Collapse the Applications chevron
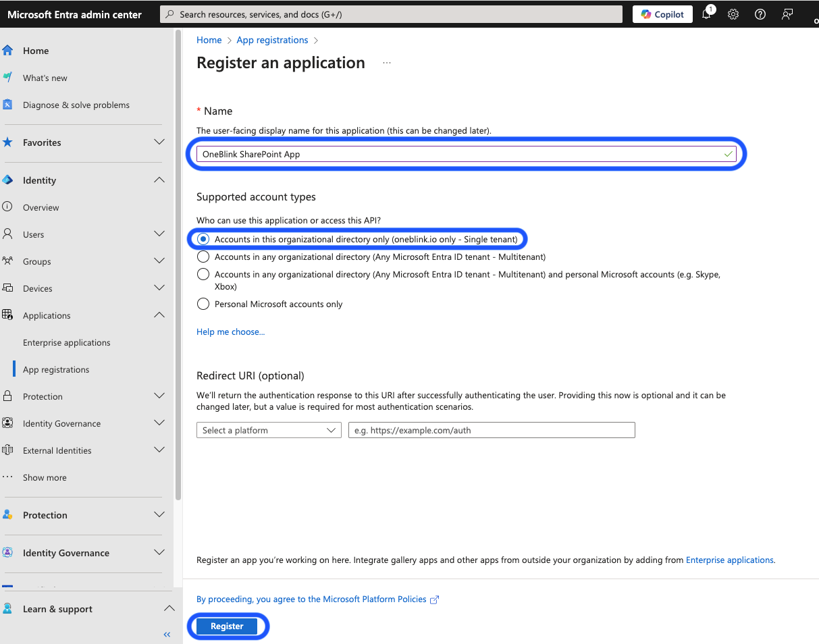 pos(159,315)
